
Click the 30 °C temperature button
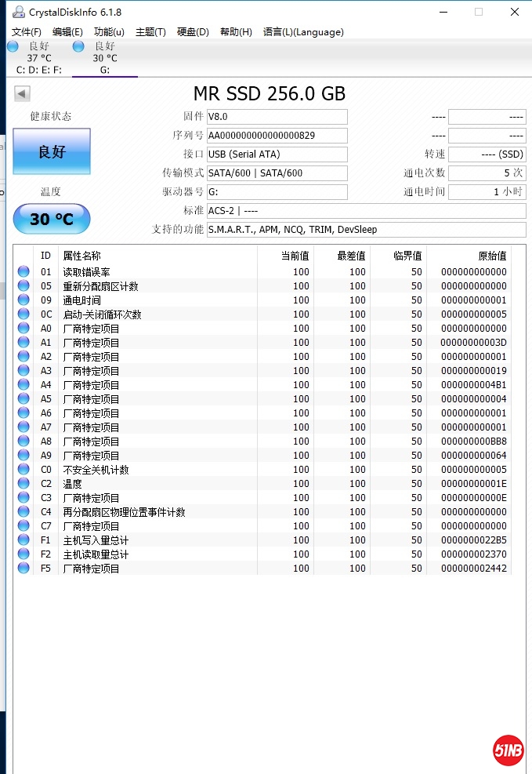click(52, 220)
